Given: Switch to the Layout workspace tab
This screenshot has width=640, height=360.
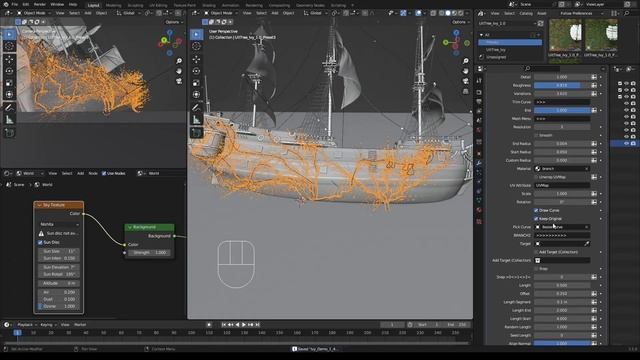Looking at the screenshot, I should (93, 5).
